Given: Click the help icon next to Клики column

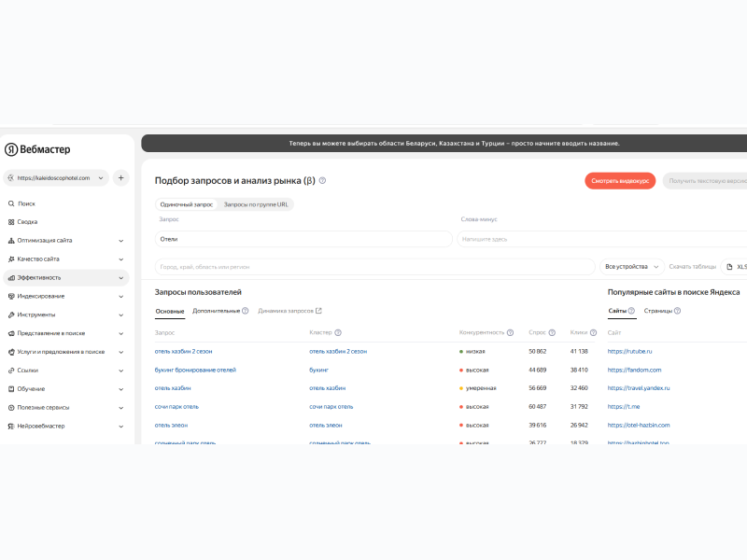Looking at the screenshot, I should coord(593,332).
